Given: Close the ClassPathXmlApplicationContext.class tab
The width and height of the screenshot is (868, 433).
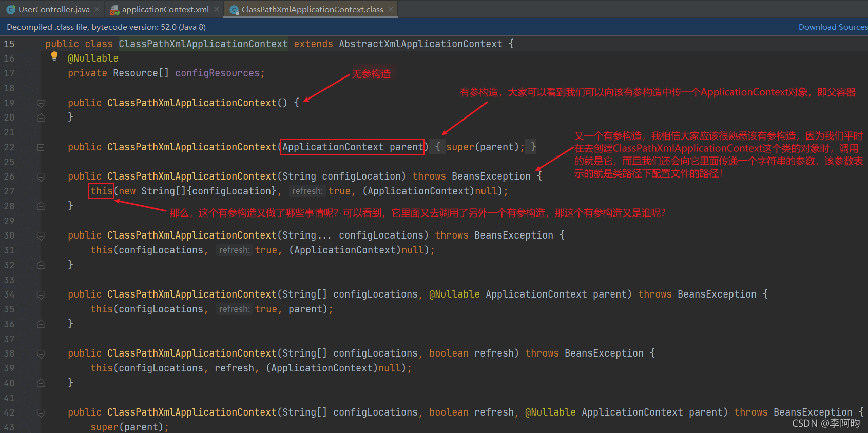Looking at the screenshot, I should click(391, 9).
